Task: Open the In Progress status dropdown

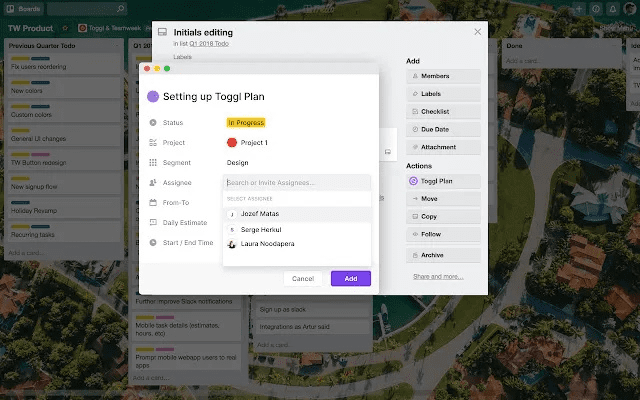Action: click(x=246, y=123)
